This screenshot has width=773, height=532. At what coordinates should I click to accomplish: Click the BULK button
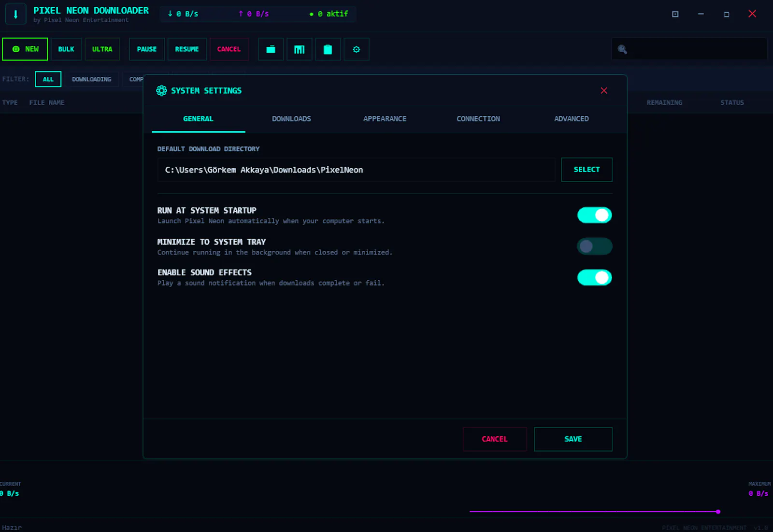pyautogui.click(x=66, y=49)
